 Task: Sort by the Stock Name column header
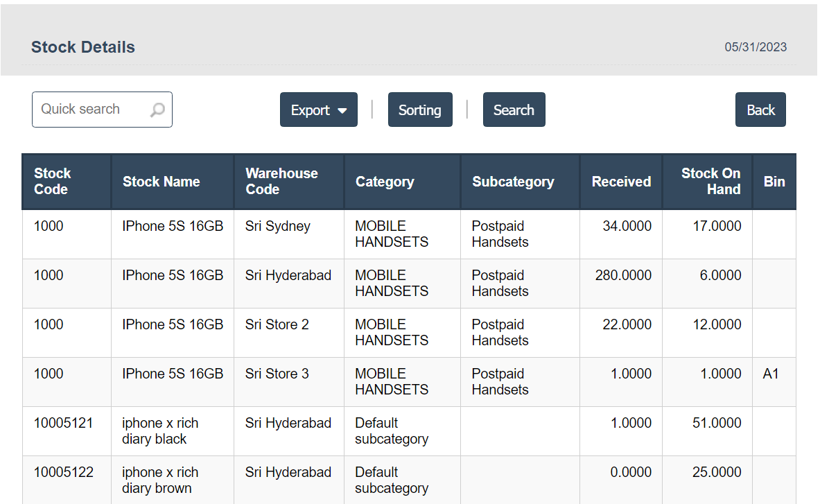click(162, 182)
